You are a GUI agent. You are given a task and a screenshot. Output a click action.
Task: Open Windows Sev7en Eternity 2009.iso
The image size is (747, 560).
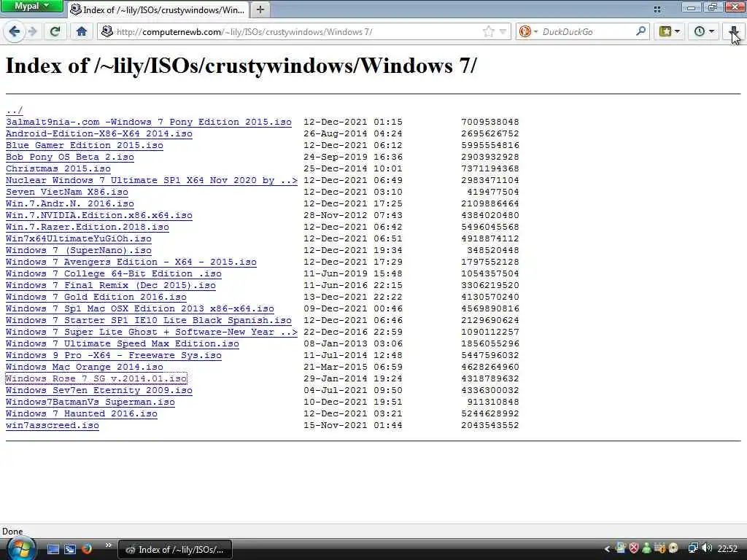99,391
